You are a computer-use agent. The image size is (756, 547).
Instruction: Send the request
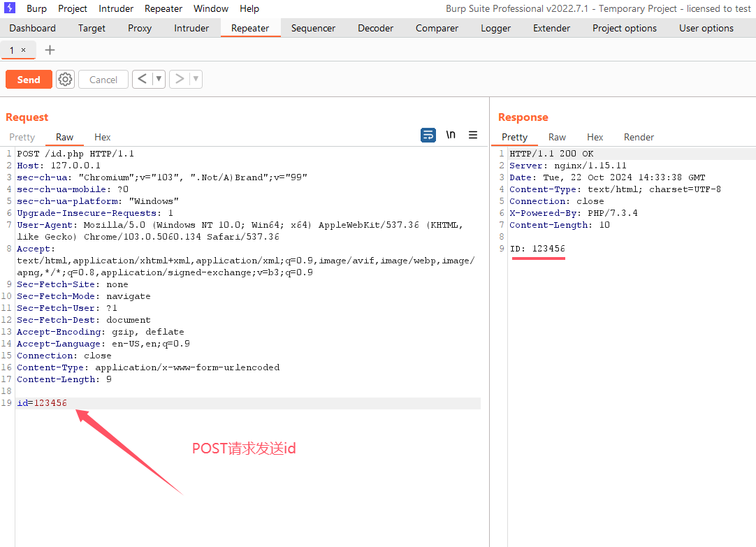29,80
